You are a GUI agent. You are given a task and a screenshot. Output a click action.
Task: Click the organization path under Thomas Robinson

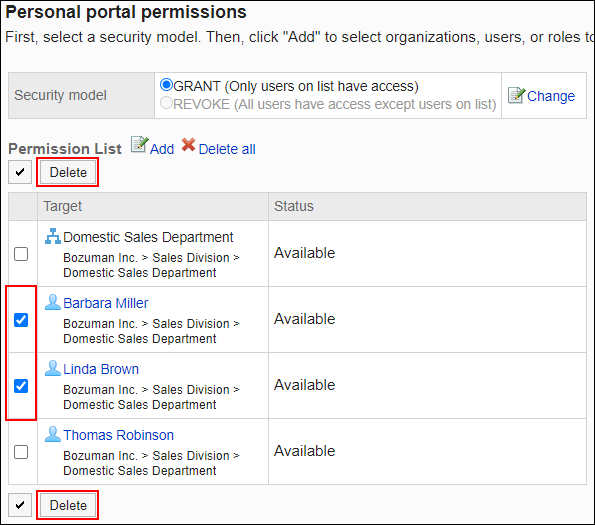(x=151, y=463)
